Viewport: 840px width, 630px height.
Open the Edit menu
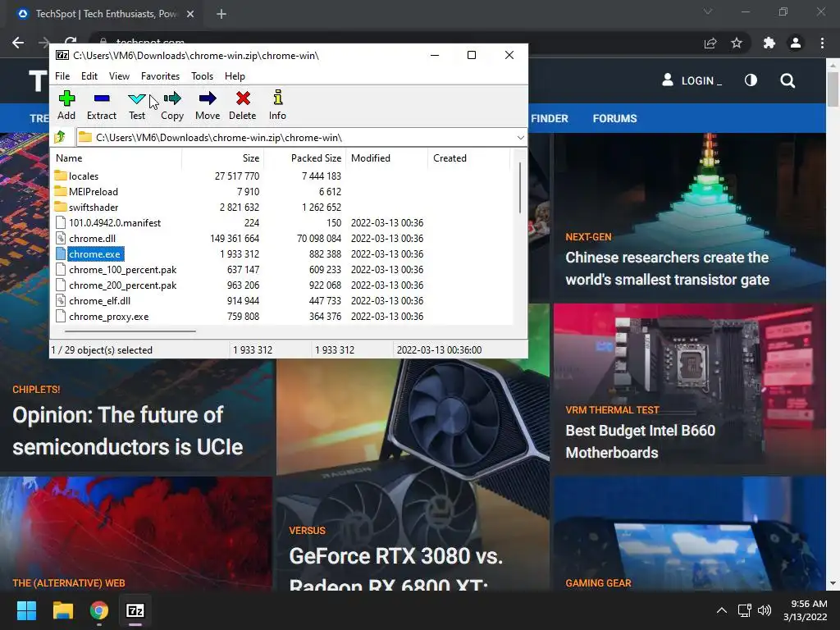tap(89, 76)
